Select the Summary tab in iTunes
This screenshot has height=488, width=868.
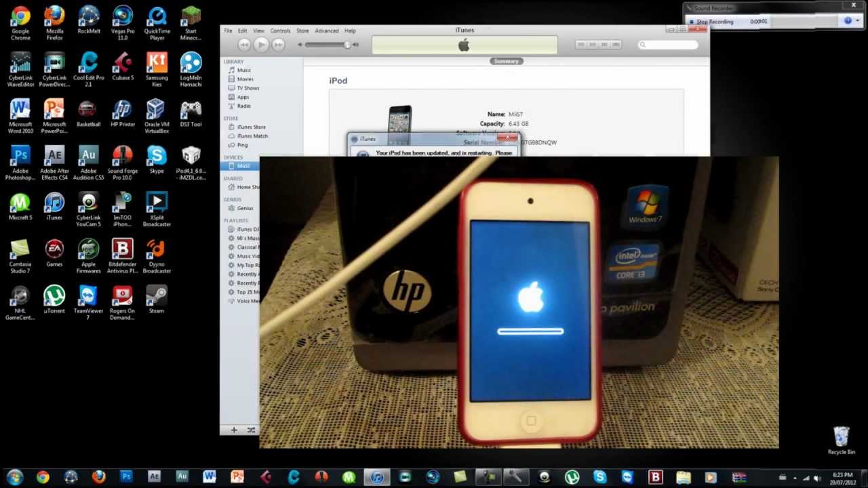pos(506,61)
